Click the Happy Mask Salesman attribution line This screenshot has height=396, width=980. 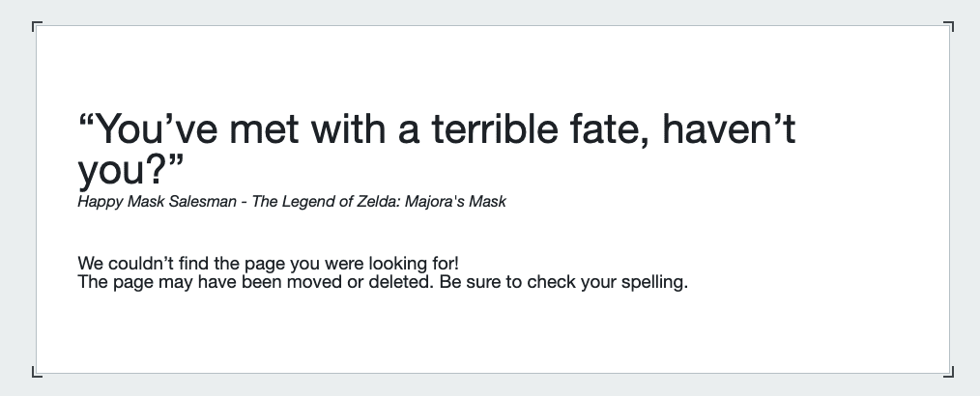point(291,202)
